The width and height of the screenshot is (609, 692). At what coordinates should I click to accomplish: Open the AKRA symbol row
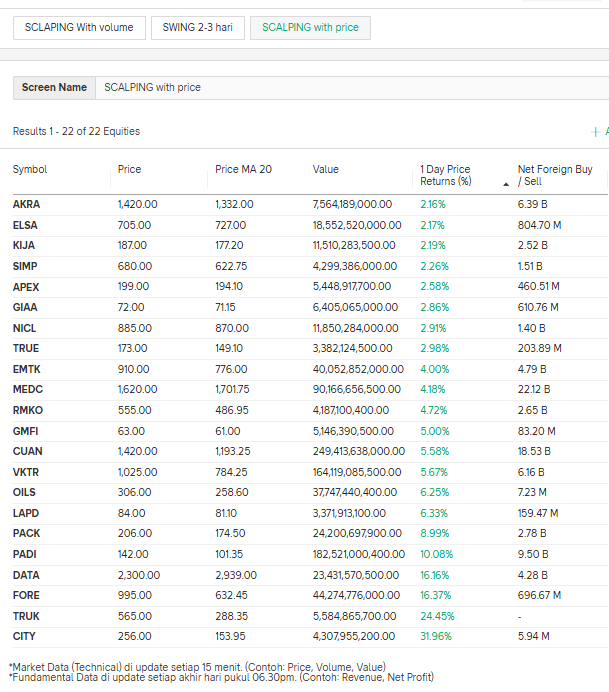click(x=26, y=205)
